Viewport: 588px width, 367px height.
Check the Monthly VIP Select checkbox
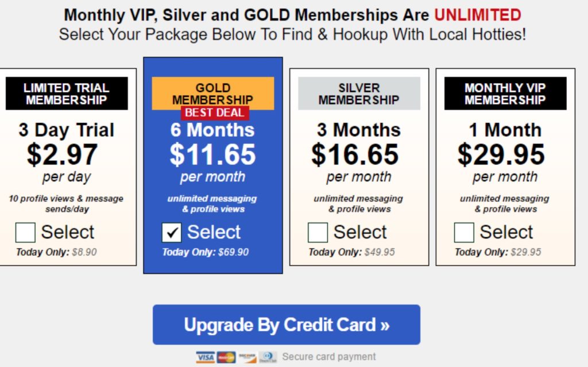click(464, 232)
